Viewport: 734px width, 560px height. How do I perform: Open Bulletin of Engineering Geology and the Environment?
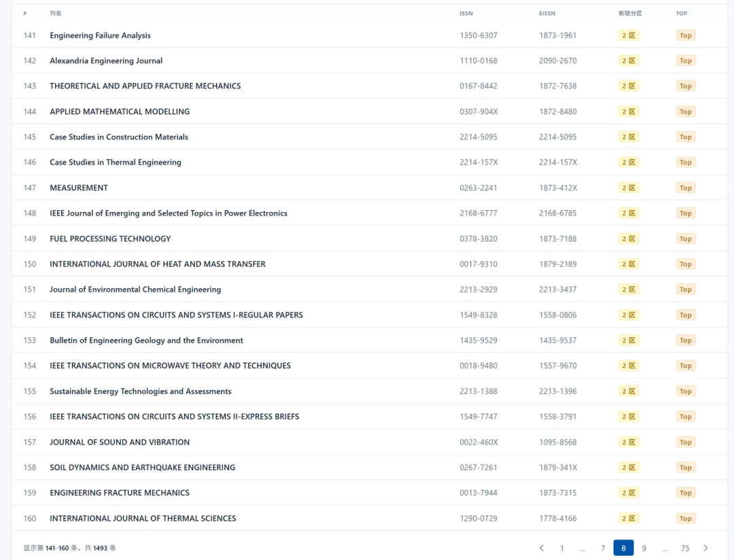(x=147, y=340)
